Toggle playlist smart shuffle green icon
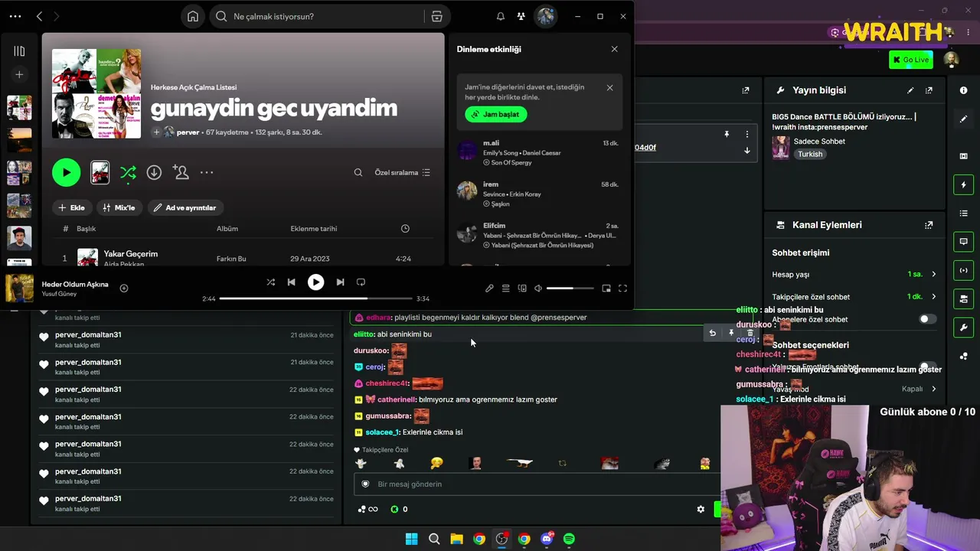The image size is (980, 551). pos(128,173)
